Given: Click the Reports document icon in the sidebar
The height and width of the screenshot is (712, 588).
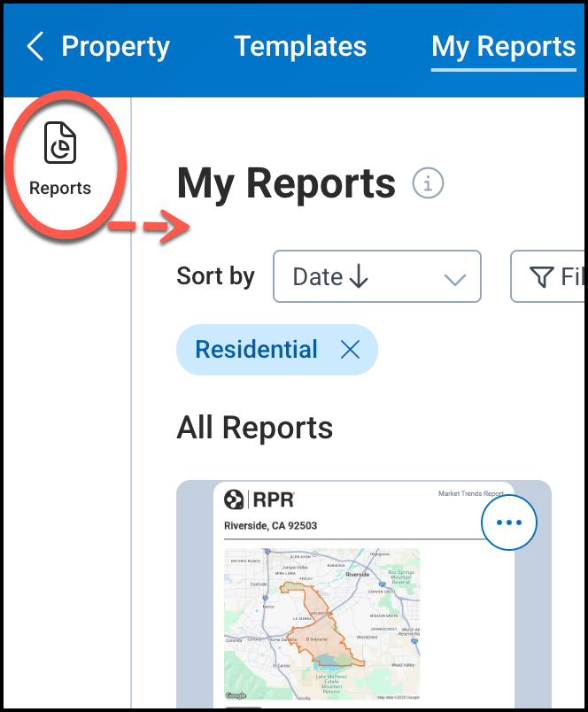Looking at the screenshot, I should (60, 143).
